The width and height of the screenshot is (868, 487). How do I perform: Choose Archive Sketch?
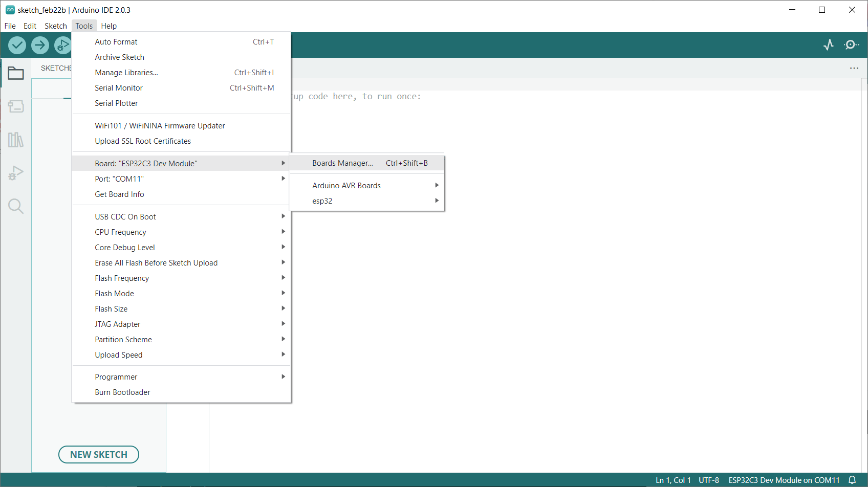(182, 57)
